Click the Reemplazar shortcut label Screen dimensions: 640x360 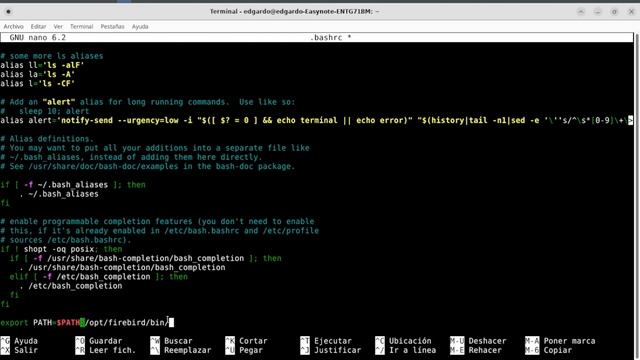(x=181, y=350)
